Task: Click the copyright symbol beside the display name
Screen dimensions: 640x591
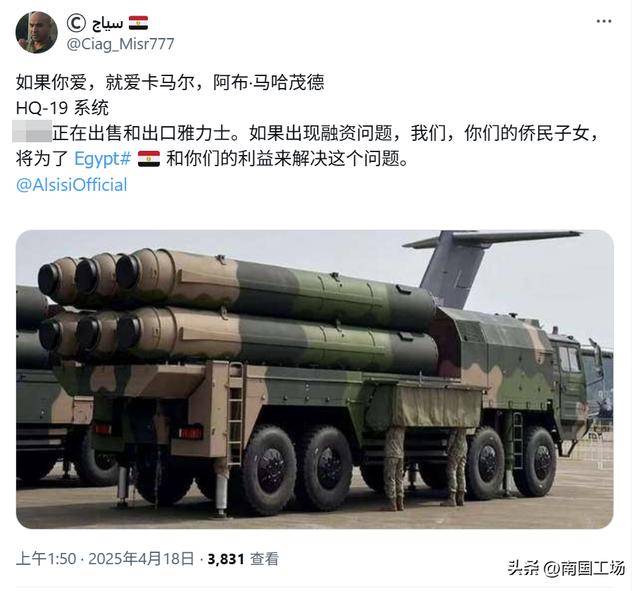Action: 76,23
